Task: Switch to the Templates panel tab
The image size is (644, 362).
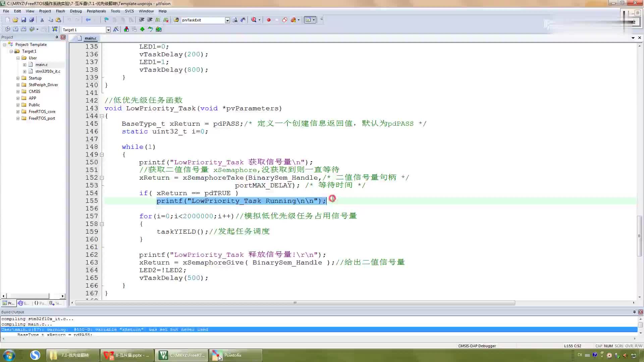Action: [56, 303]
